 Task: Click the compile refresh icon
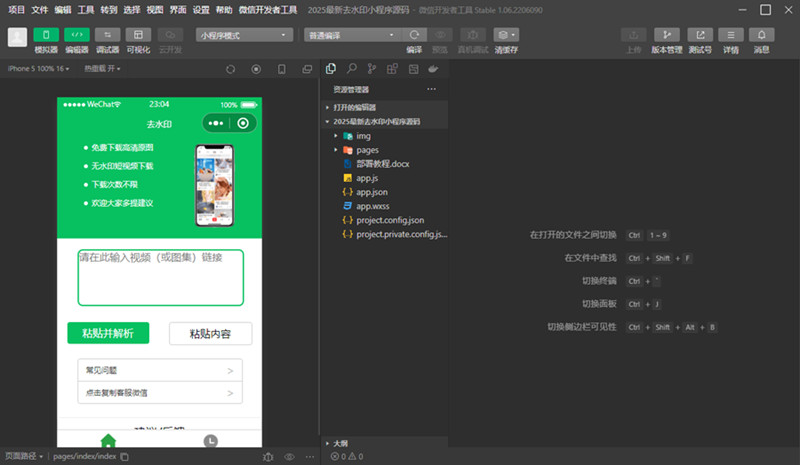pyautogui.click(x=414, y=35)
